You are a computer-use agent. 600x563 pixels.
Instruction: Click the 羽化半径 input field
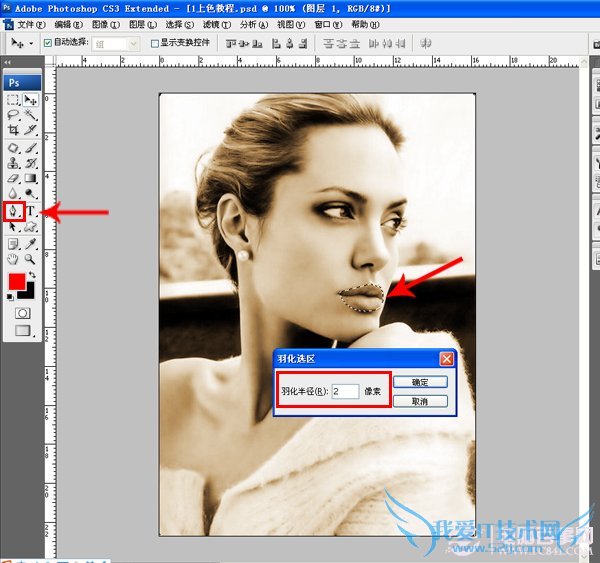(x=344, y=391)
